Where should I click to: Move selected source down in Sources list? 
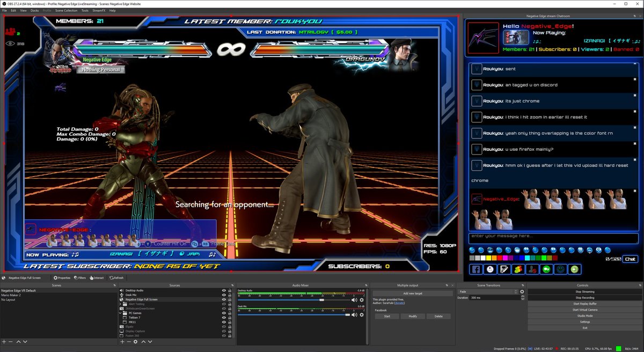click(149, 341)
